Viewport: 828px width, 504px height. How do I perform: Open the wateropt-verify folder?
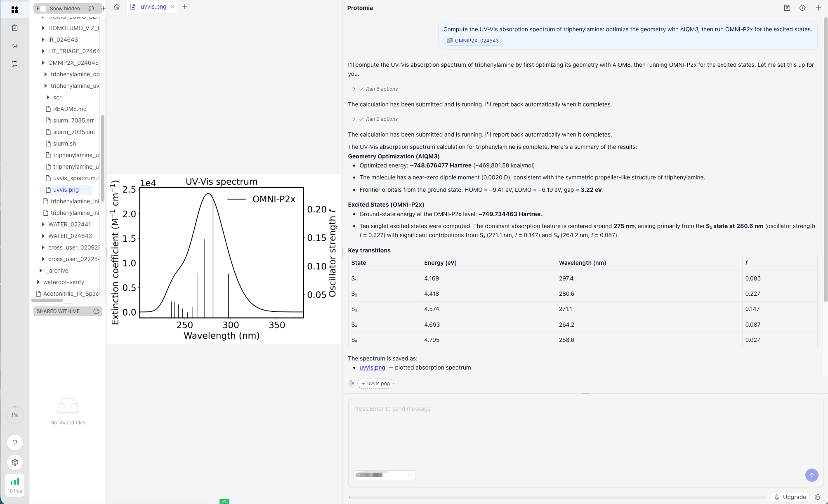64,282
